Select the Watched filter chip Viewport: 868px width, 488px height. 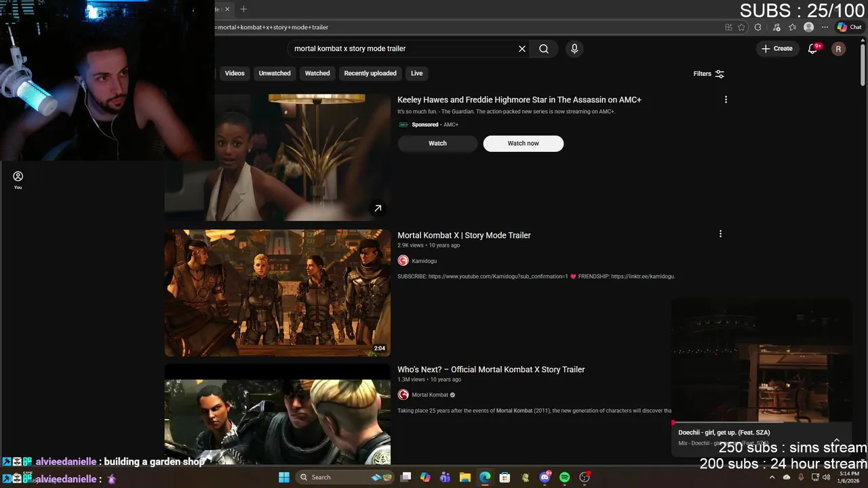pos(317,73)
